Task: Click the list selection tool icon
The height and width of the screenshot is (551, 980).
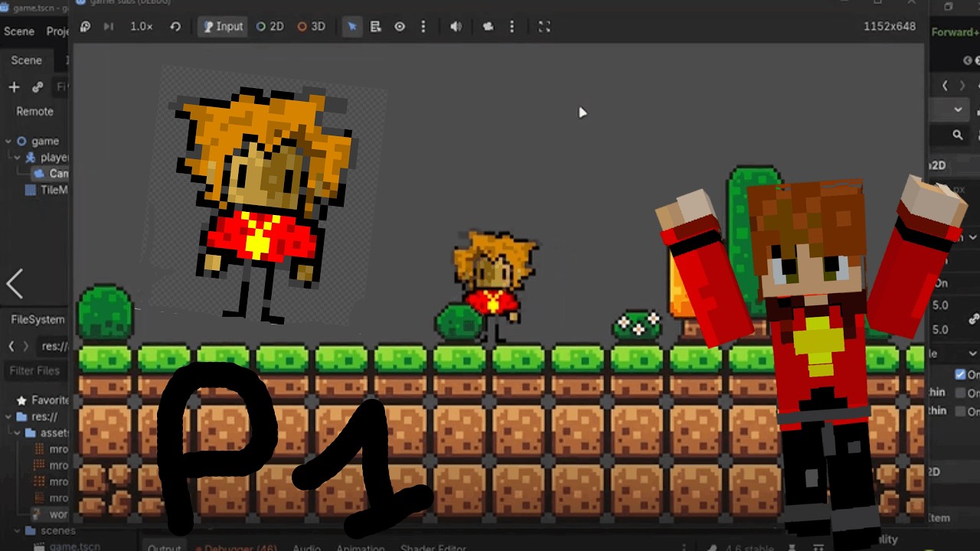Action: pos(376,27)
